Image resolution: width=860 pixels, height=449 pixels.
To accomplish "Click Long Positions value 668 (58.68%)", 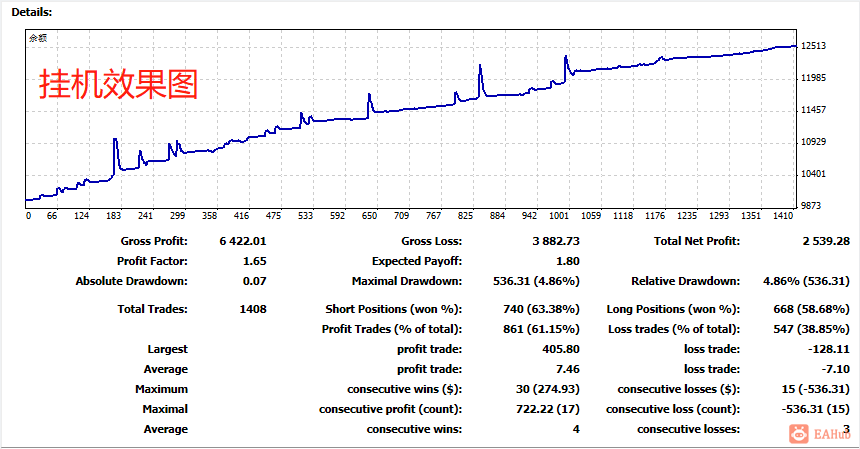I will (811, 309).
